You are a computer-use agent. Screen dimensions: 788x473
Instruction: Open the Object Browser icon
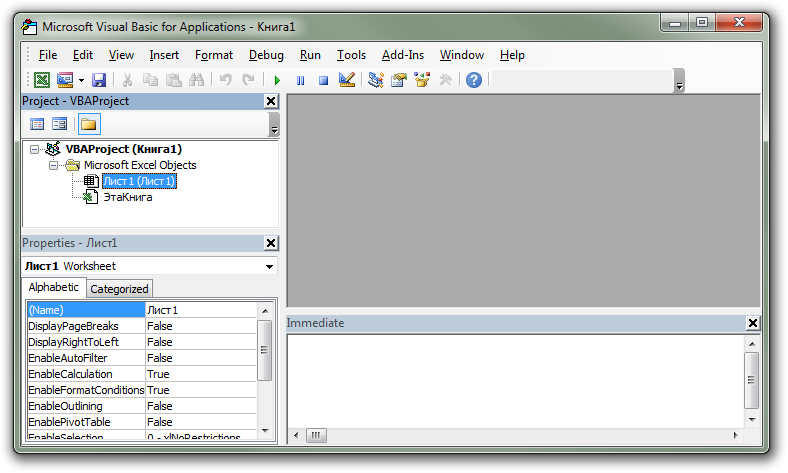[422, 80]
